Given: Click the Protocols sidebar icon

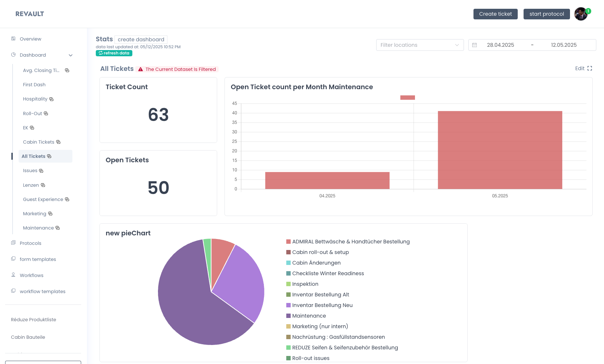Looking at the screenshot, I should (13, 243).
